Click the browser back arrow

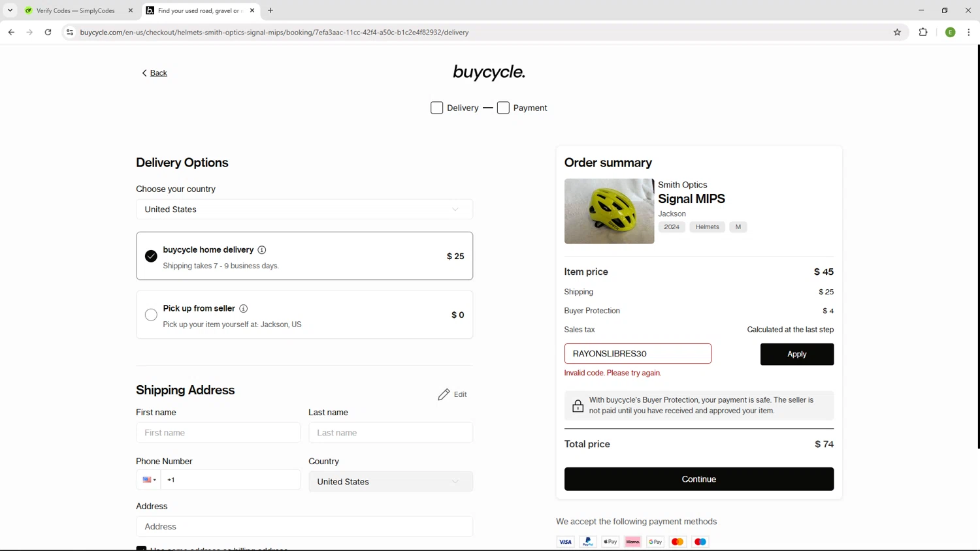tap(11, 32)
